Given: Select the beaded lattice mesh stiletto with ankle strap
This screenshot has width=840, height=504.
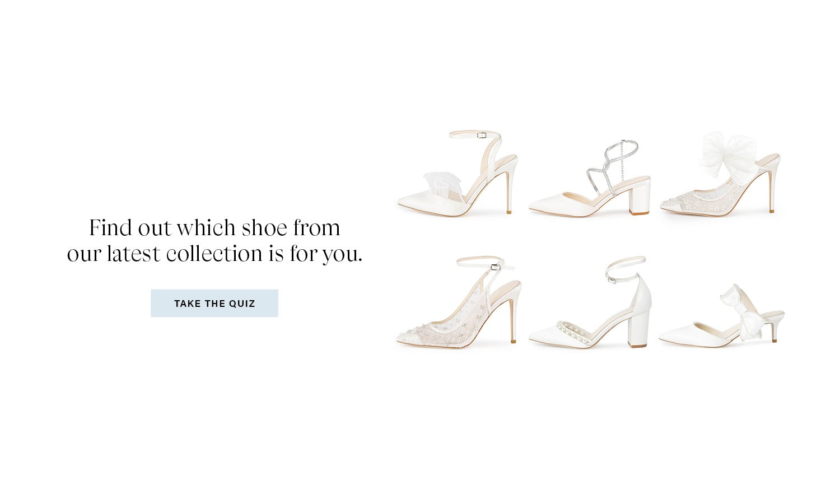Looking at the screenshot, I should pos(459,303).
